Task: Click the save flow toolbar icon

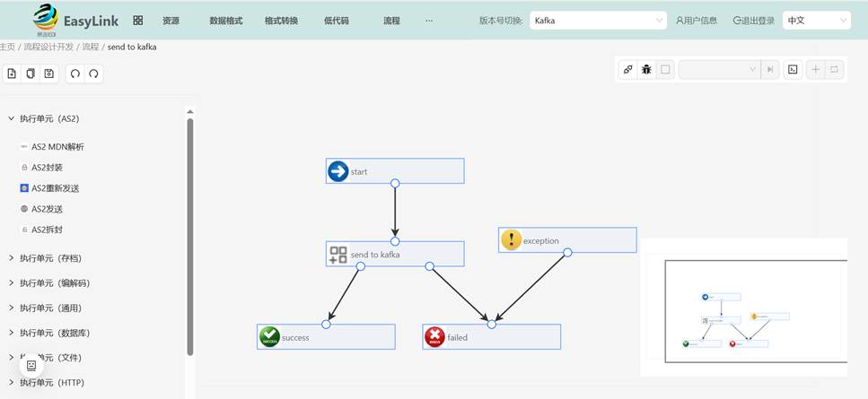Action: (x=48, y=74)
